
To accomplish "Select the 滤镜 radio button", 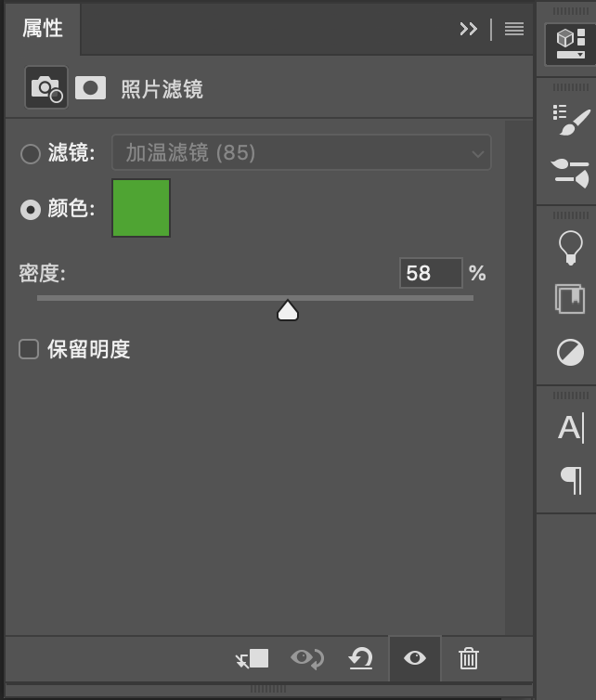I will point(31,153).
